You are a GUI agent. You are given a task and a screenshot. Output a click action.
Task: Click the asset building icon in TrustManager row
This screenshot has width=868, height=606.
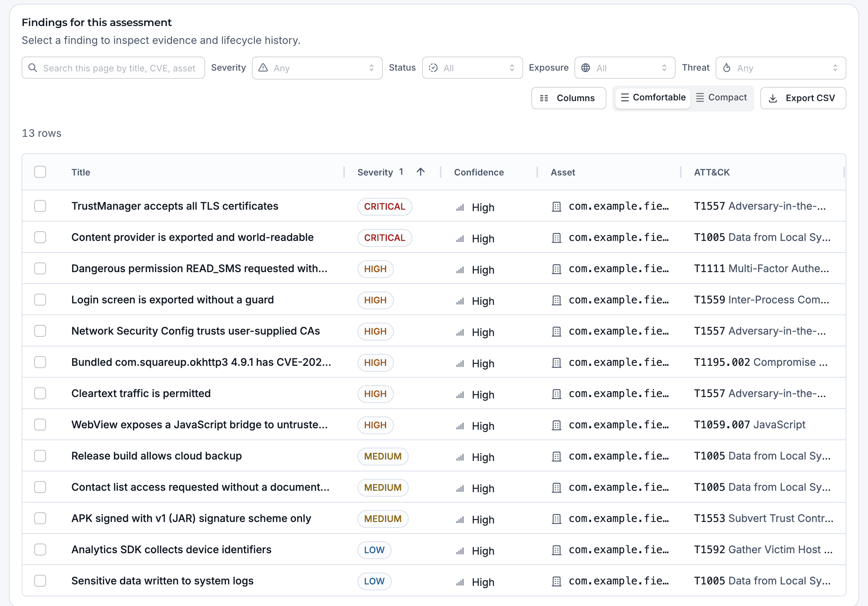click(557, 207)
